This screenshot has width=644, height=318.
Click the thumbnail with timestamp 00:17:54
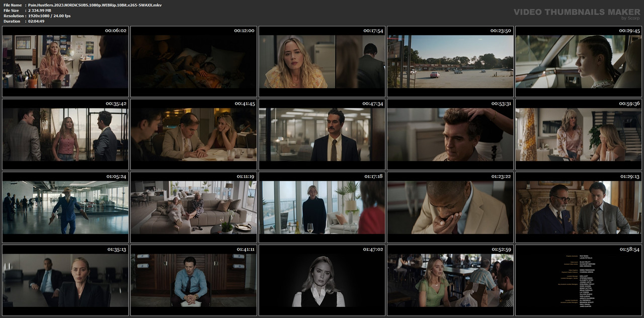point(322,61)
